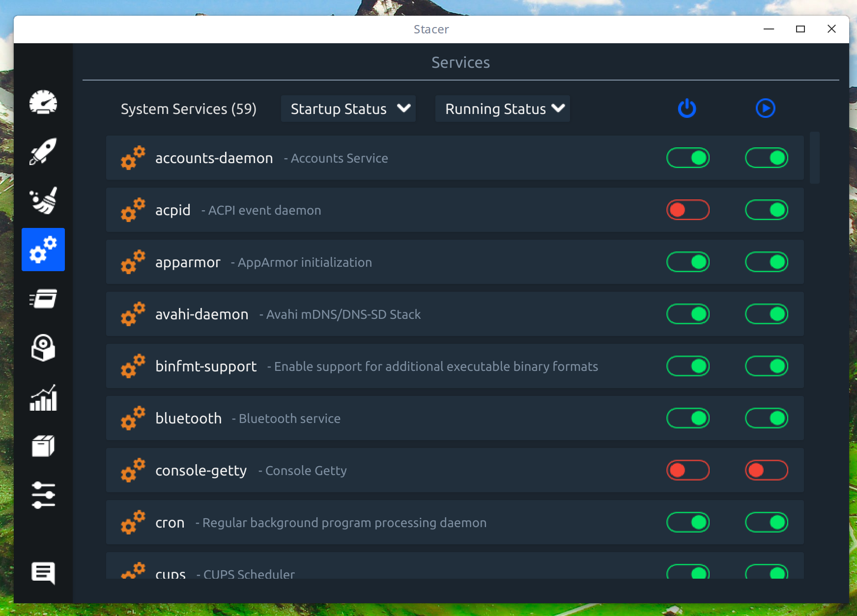Screen dimensions: 857x616
Task: Click 'Console Getty' description text
Action: [x=306, y=471]
